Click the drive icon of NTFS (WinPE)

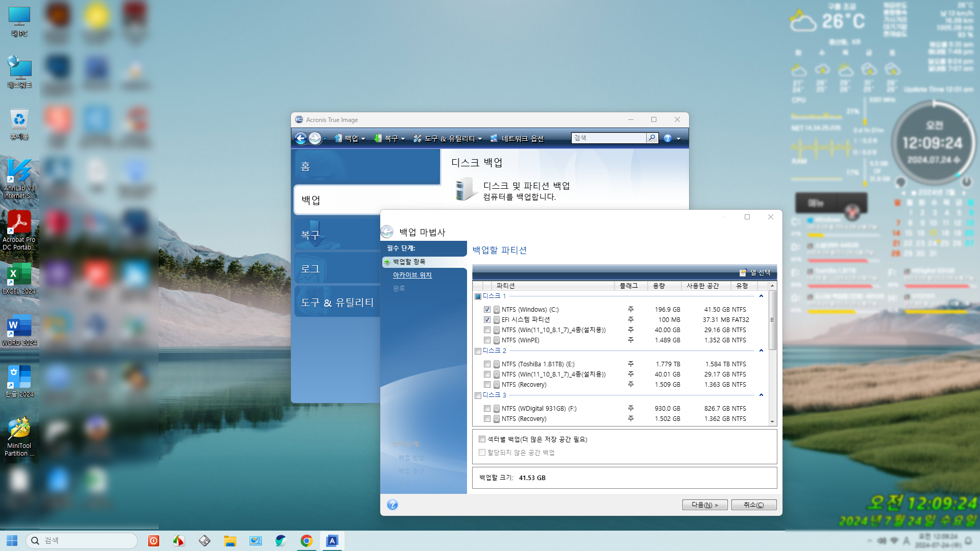click(496, 340)
